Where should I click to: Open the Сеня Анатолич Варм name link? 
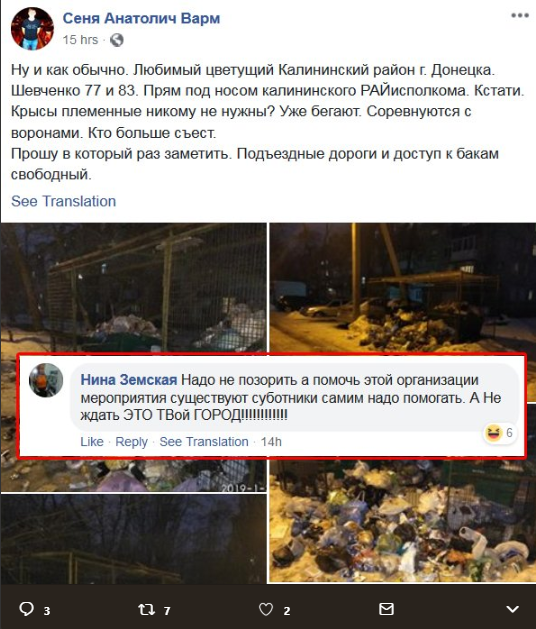pyautogui.click(x=141, y=18)
